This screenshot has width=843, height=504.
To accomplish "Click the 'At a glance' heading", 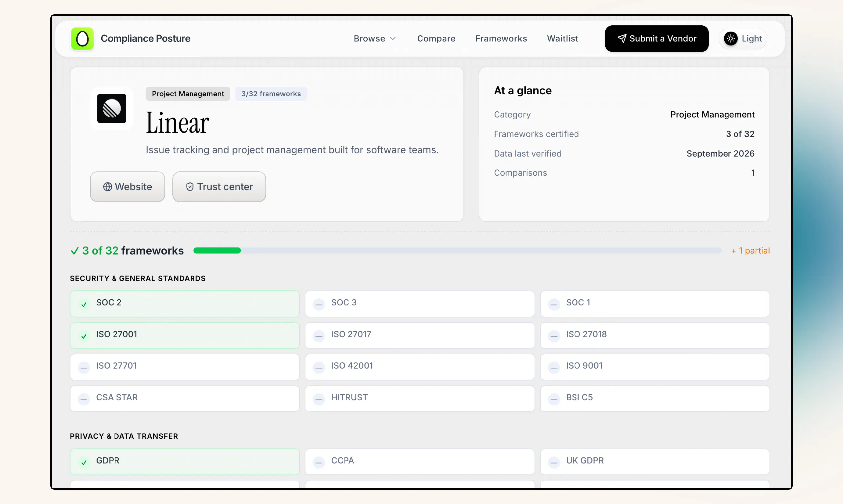I will [523, 90].
